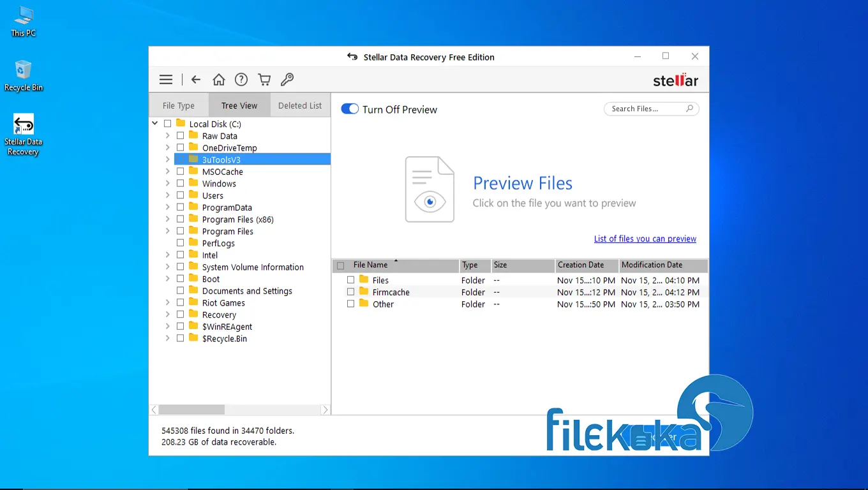Open 'List of files you can preview' link
The height and width of the screenshot is (490, 868).
(645, 239)
